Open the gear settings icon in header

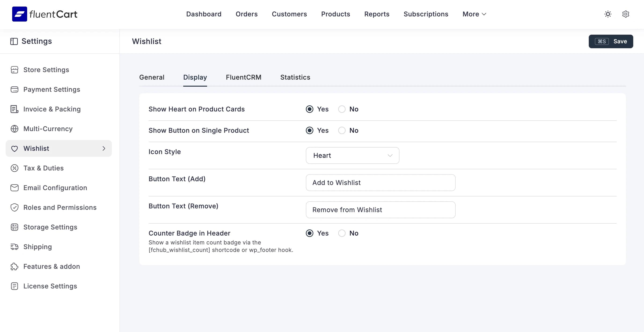pyautogui.click(x=626, y=14)
